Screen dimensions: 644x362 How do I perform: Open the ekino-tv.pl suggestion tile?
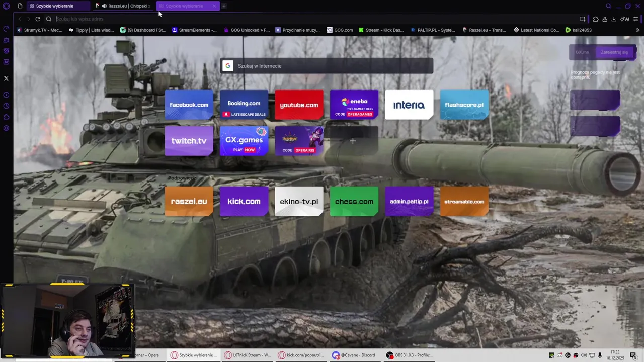coord(299,201)
